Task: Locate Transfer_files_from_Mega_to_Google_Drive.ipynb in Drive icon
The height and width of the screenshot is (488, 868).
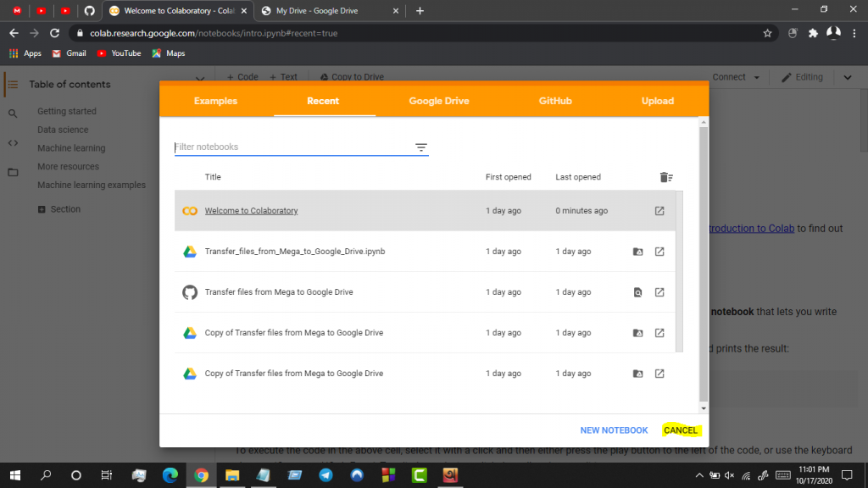Action: coord(637,251)
